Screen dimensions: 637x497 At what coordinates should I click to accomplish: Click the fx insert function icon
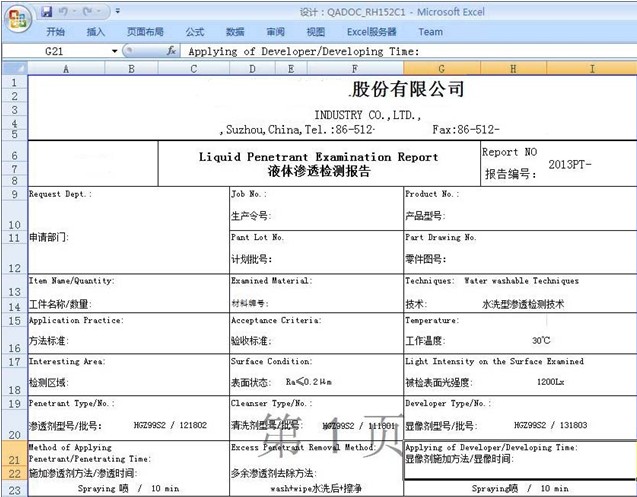click(x=172, y=50)
